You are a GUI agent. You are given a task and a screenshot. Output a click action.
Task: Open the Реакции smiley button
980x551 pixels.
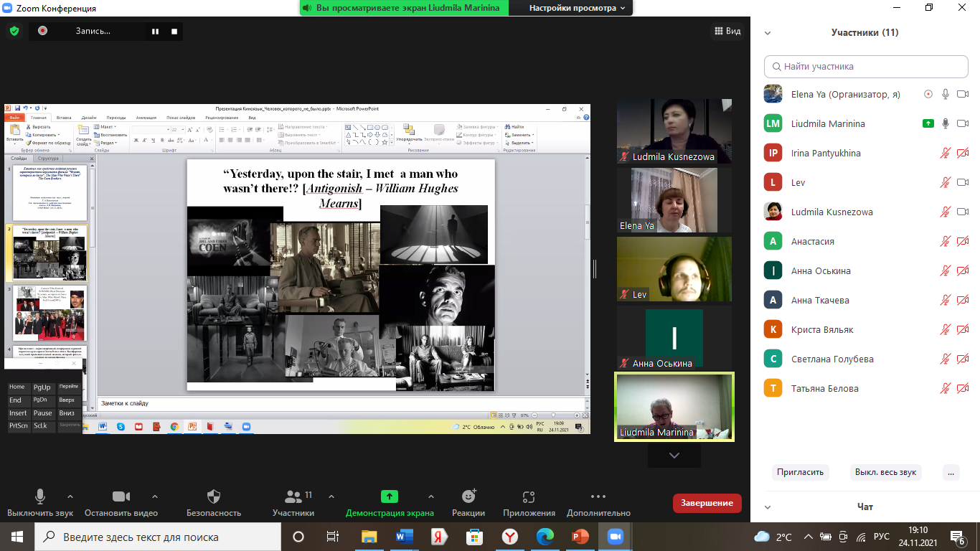468,503
